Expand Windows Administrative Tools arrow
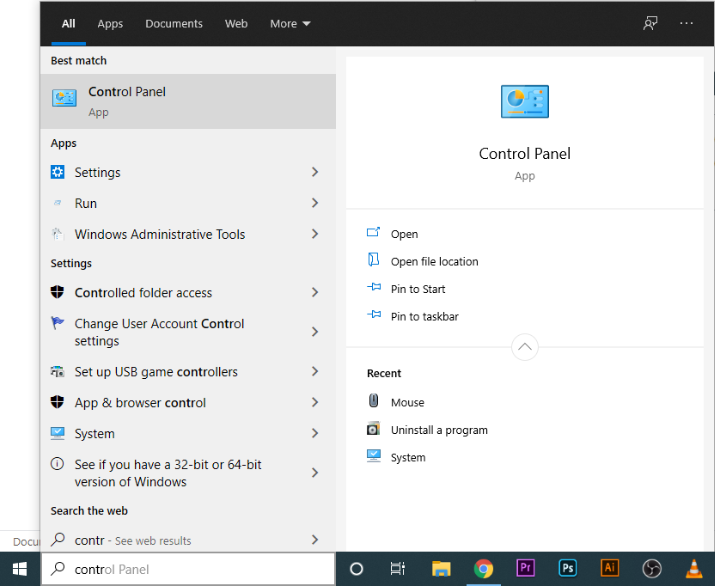The width and height of the screenshot is (715, 586). click(315, 234)
